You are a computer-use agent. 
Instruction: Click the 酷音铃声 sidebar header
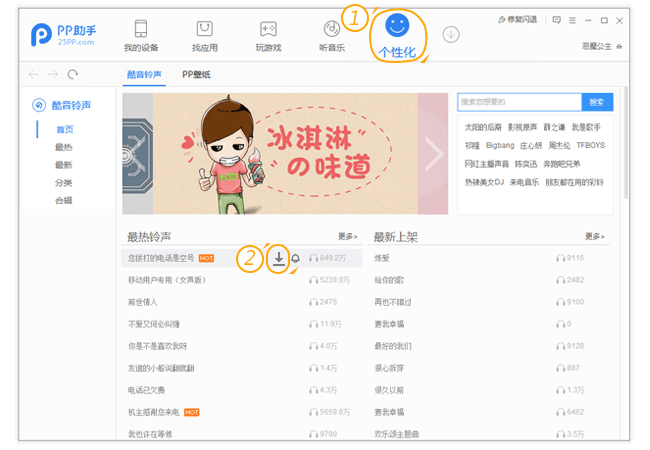pos(61,105)
